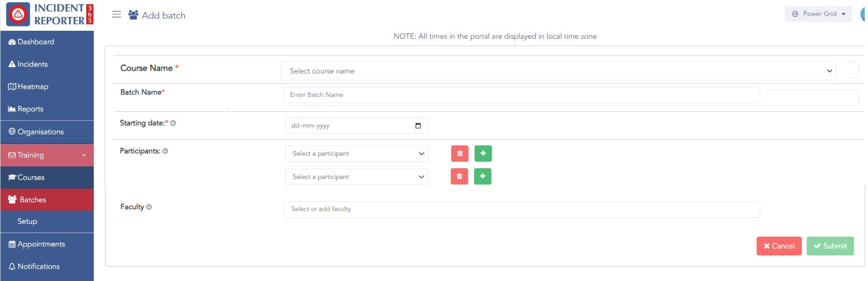Open the Select course name dropdown
Image resolution: width=868 pixels, height=281 pixels.
pyautogui.click(x=558, y=71)
